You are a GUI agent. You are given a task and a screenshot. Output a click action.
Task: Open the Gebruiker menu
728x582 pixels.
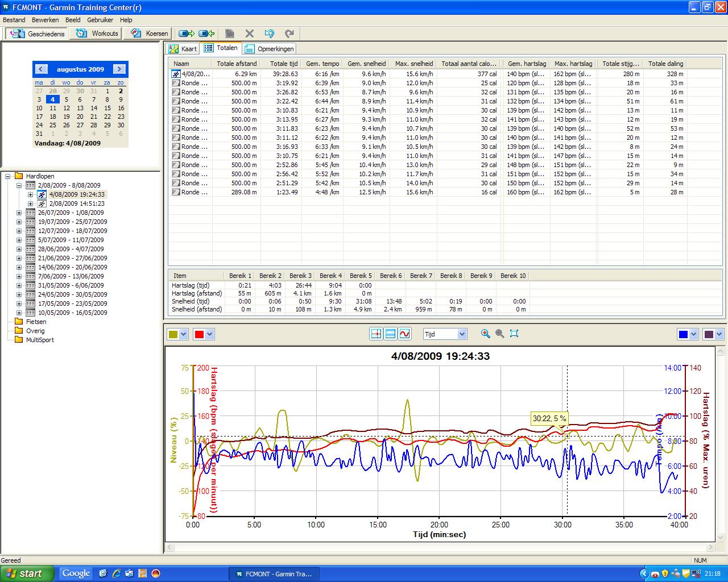point(100,20)
